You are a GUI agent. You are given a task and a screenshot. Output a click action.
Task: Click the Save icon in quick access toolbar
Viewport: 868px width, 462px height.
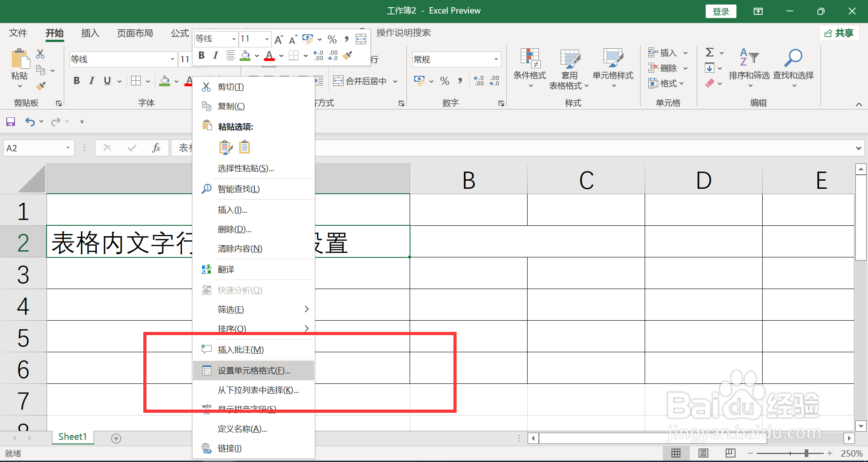coord(10,121)
